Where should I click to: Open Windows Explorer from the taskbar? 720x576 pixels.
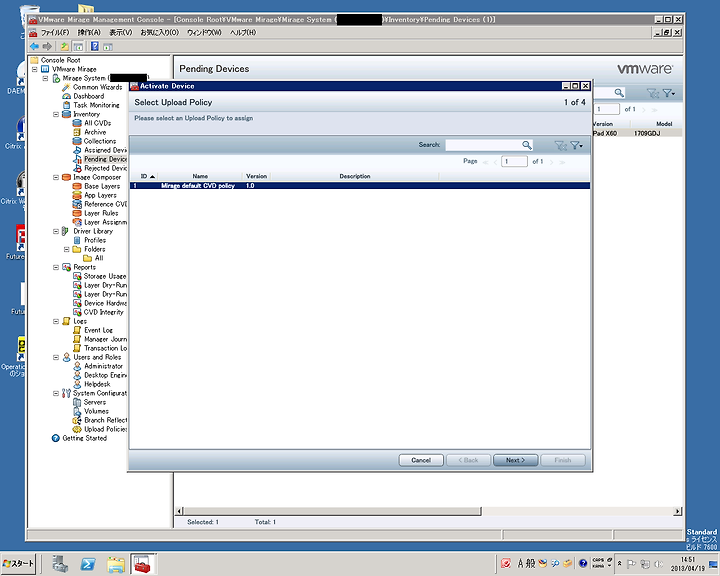tap(116, 564)
